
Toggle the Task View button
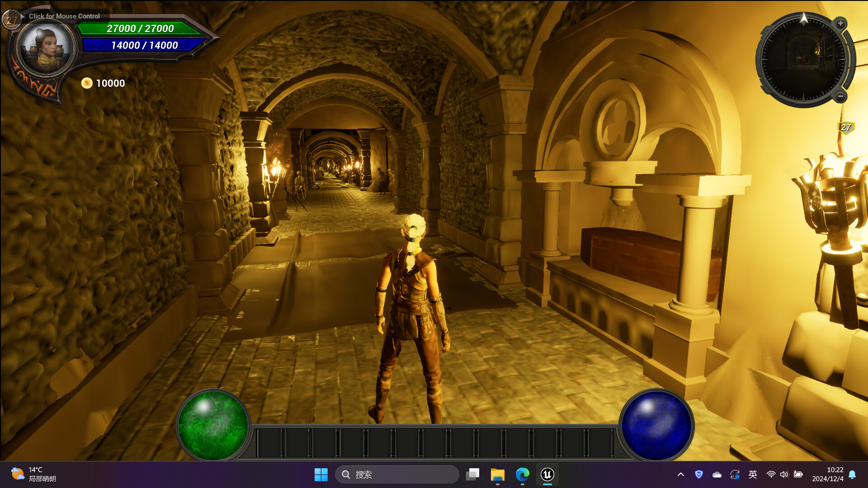click(473, 474)
